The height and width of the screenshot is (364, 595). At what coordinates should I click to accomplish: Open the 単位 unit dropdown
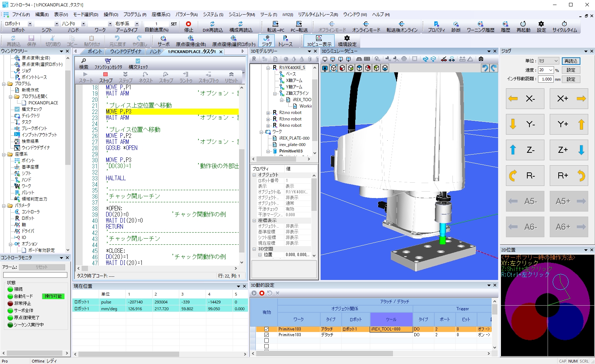click(548, 61)
